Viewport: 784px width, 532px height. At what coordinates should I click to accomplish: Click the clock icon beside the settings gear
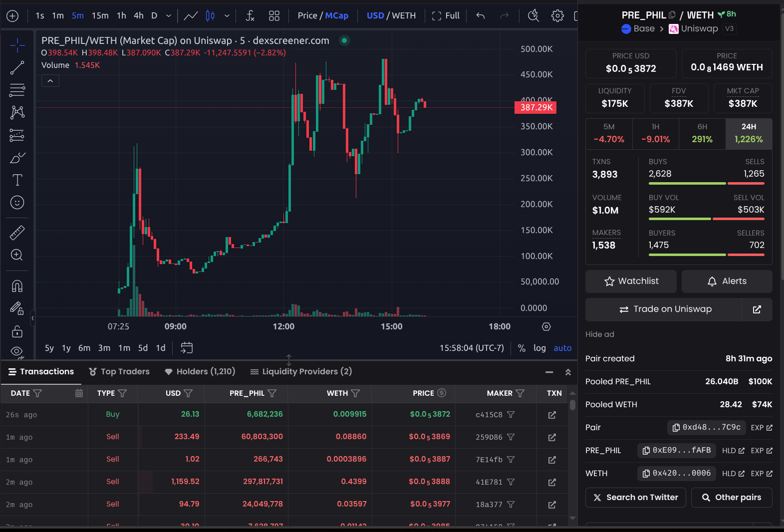(x=533, y=16)
